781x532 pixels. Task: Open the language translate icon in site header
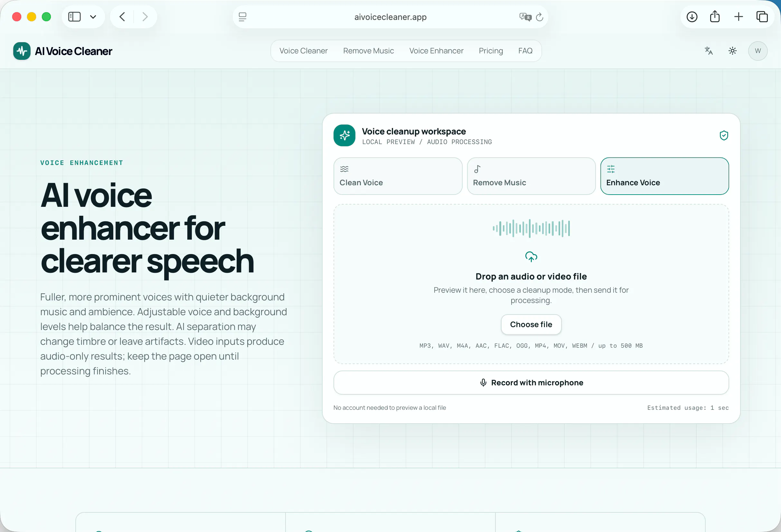[x=709, y=51]
